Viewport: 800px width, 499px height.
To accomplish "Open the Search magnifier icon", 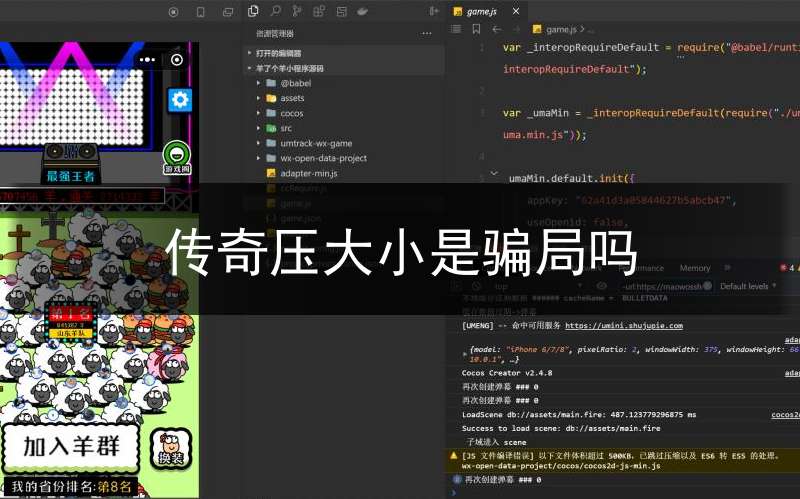I will [276, 11].
